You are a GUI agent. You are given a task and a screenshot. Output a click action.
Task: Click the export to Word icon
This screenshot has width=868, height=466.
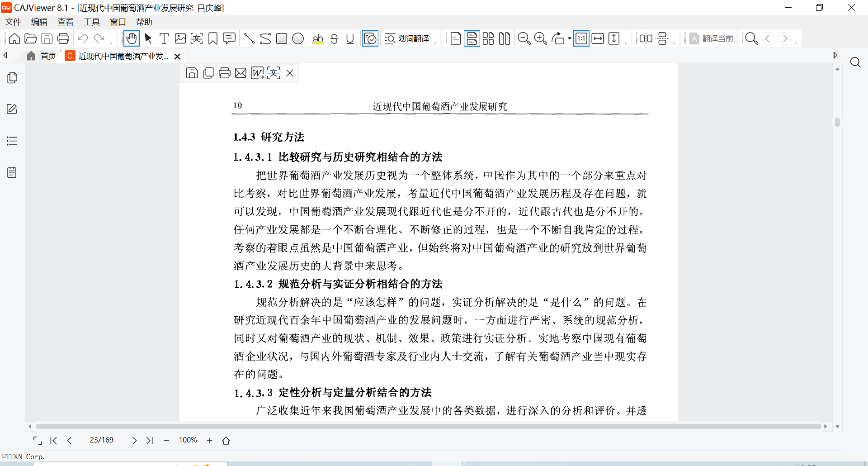click(257, 73)
